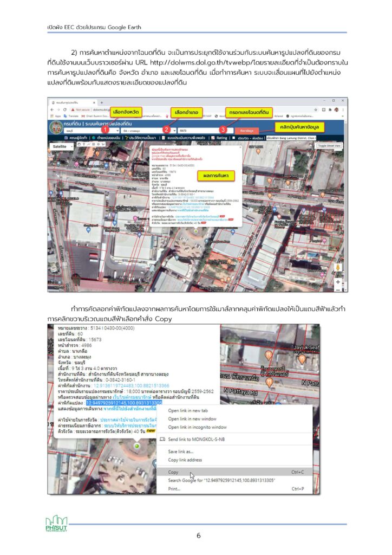Select Copy in the context menu

177,472
